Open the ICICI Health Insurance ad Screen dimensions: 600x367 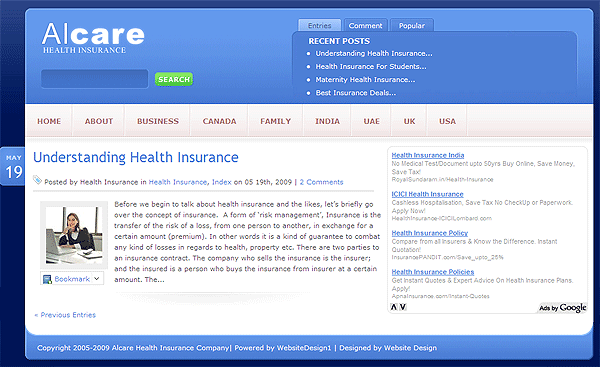coord(427,194)
